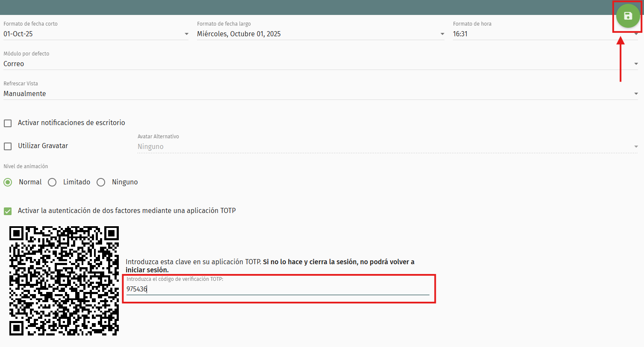
Task: Click the Avatar Alternativo dropdown arrow
Action: 636,147
